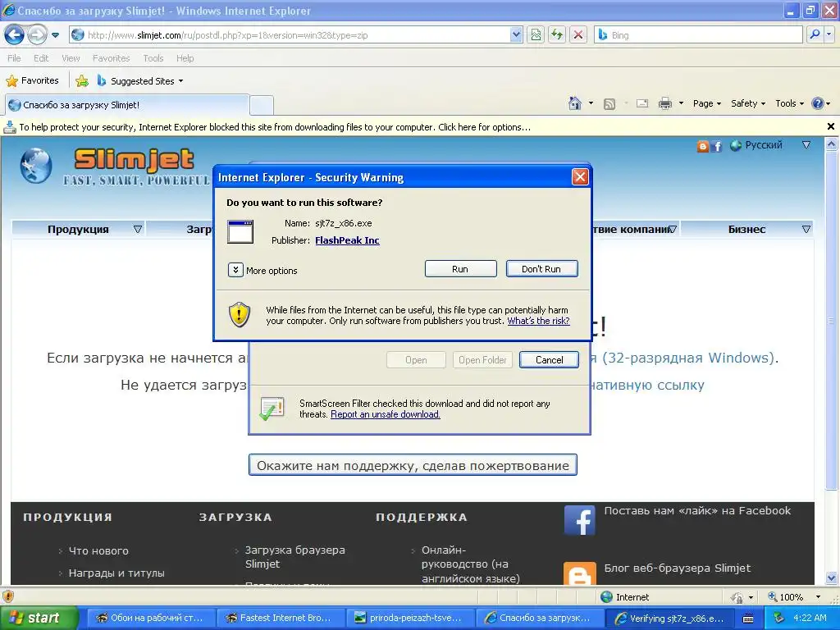Click the Don't Run button

coord(541,269)
